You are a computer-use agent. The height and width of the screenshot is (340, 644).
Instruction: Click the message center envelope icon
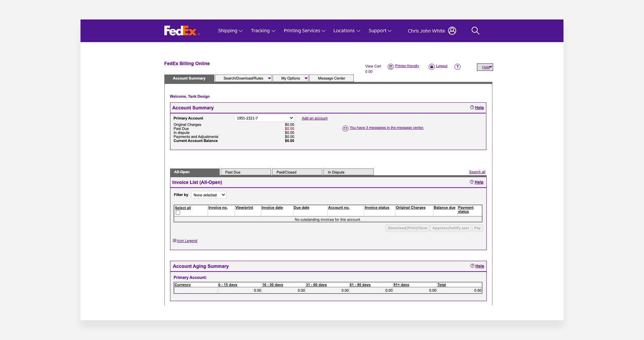coord(345,129)
